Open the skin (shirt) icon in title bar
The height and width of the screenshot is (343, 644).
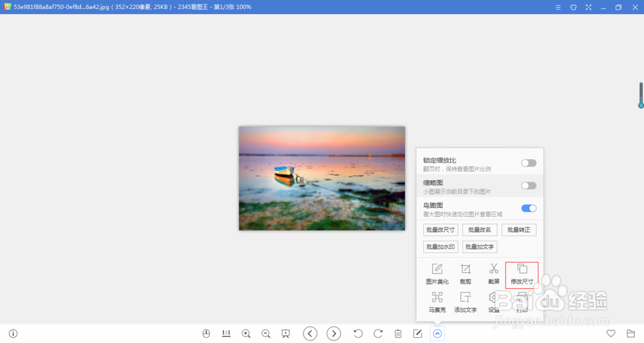click(573, 7)
